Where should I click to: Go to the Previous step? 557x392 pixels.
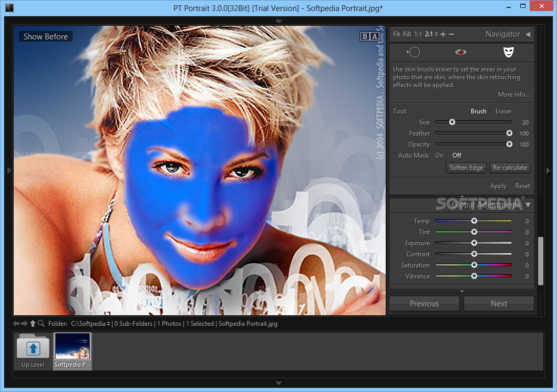coord(424,304)
